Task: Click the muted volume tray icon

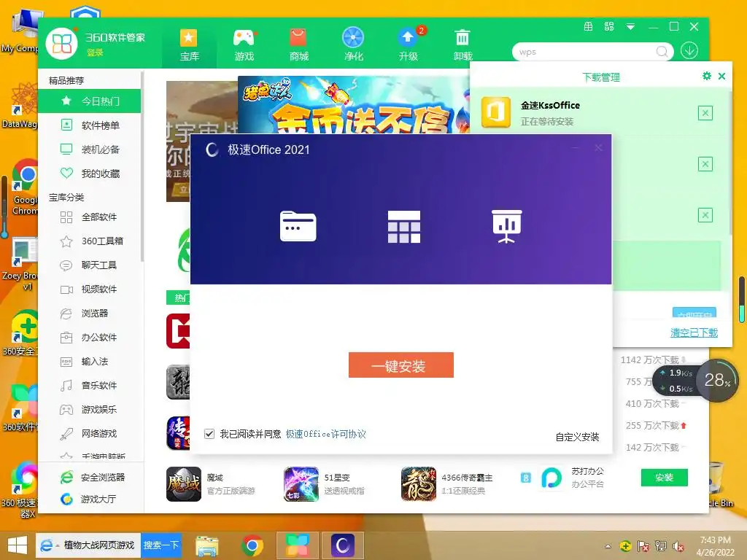Action: (678, 546)
